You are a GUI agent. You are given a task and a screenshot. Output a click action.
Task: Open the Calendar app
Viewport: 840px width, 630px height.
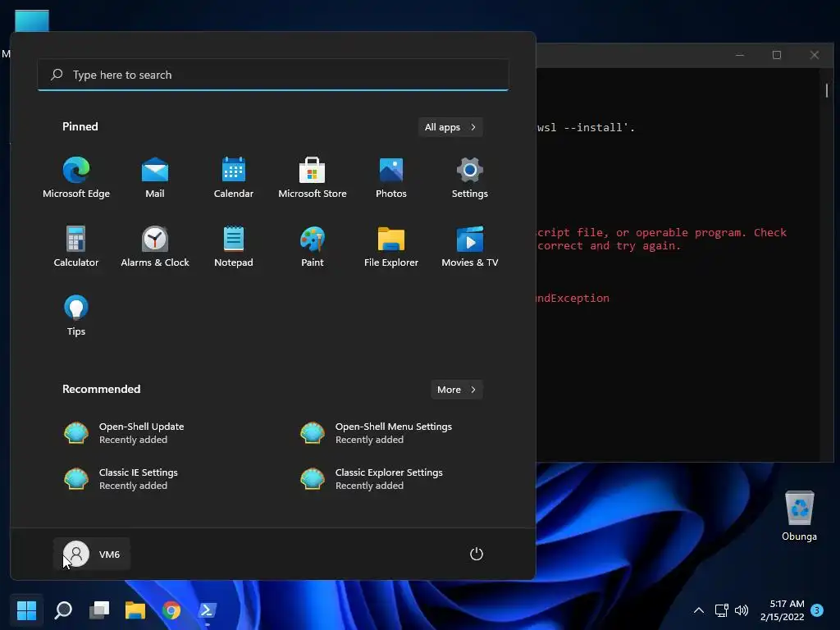tap(234, 178)
